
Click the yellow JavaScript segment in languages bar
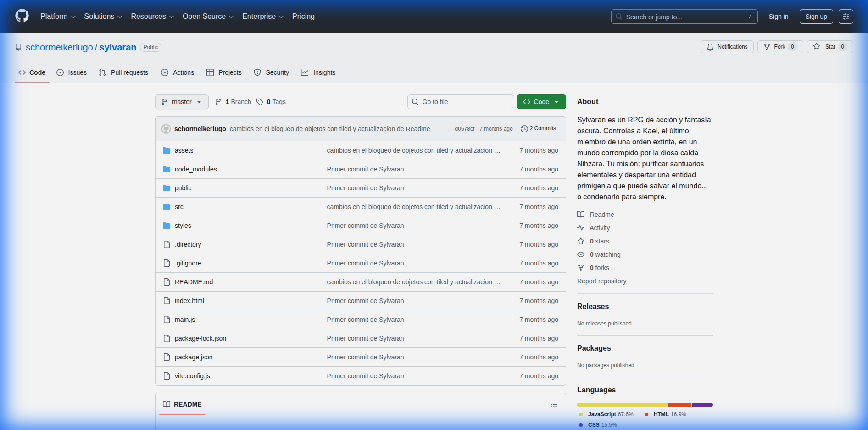(x=622, y=405)
